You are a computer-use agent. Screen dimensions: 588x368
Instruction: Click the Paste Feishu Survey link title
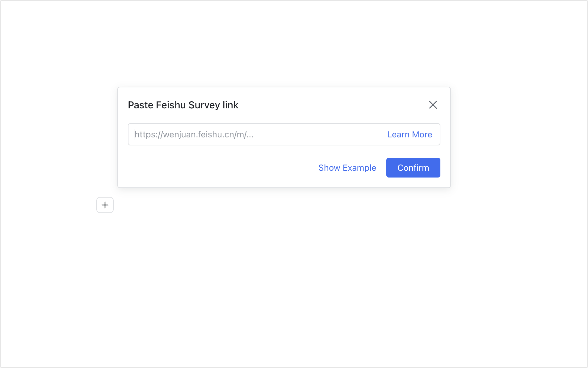tap(183, 105)
